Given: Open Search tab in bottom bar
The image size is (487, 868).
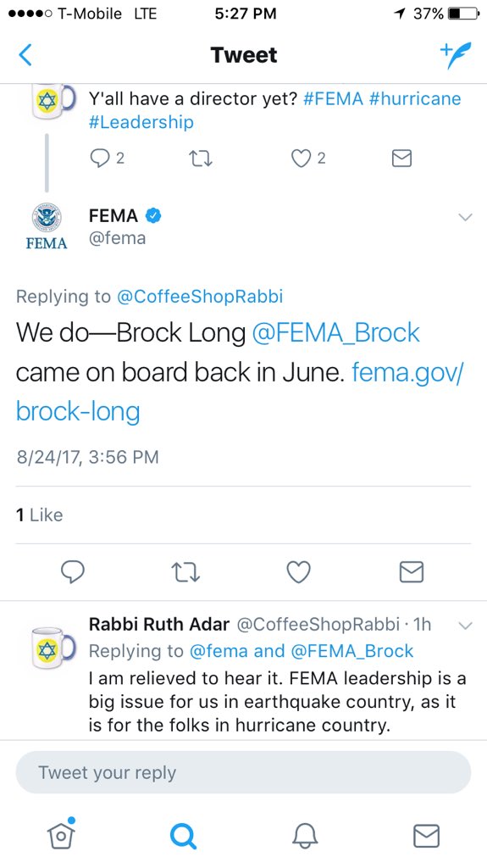Looking at the screenshot, I should click(x=183, y=835).
